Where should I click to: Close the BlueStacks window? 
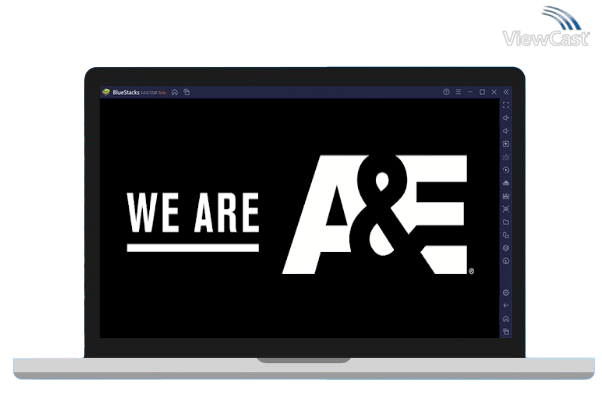tap(494, 92)
